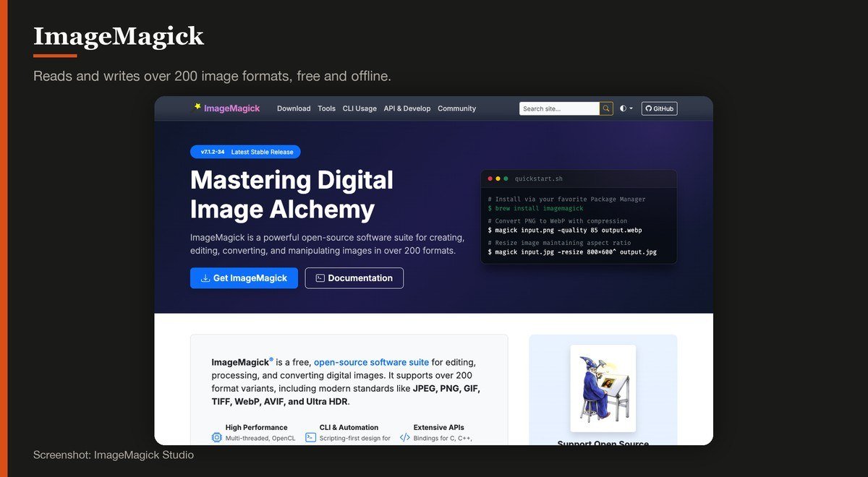Click the yellow dot in quickstart.sh window
Screen dimensions: 868x477
tap(498, 179)
